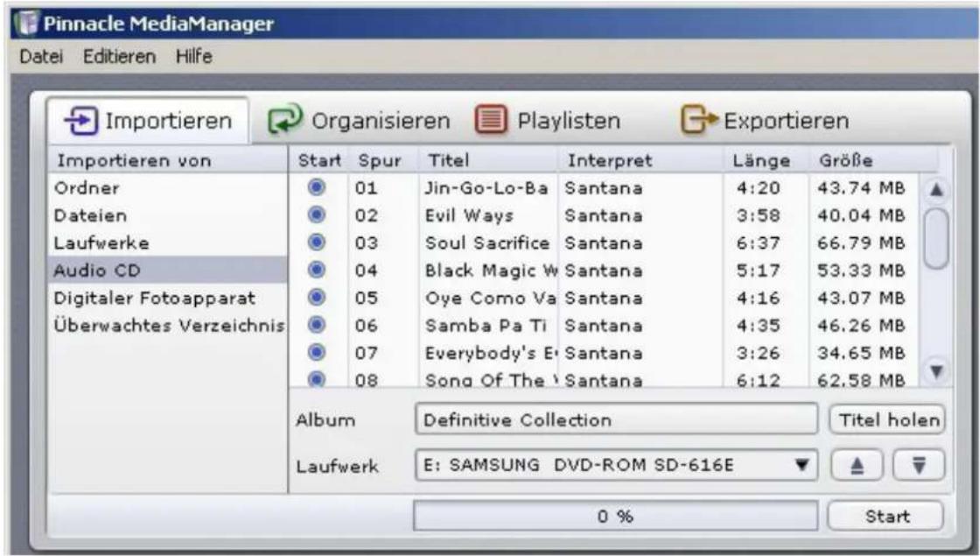The height and width of the screenshot is (556, 980).
Task: Toggle start selection for track 07
Action: pyautogui.click(x=317, y=352)
